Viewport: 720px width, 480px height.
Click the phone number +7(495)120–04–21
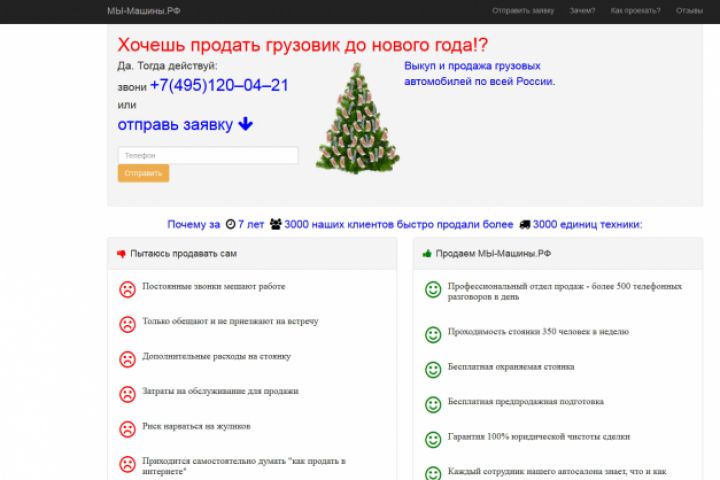pyautogui.click(x=219, y=85)
